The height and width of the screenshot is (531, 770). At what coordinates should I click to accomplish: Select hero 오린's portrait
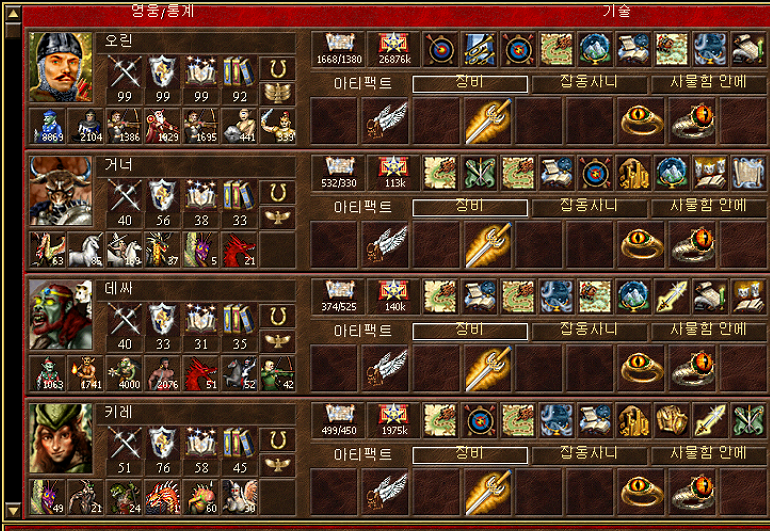tap(60, 67)
